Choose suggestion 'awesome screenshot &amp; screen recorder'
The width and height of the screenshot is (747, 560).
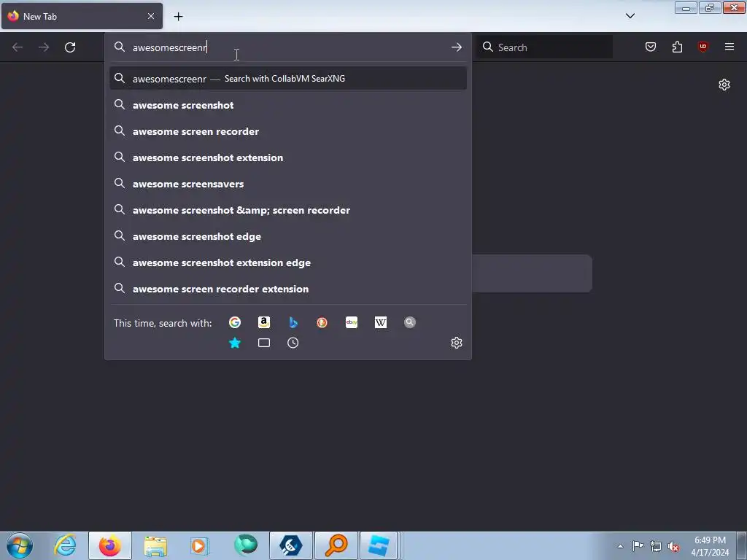pos(287,210)
